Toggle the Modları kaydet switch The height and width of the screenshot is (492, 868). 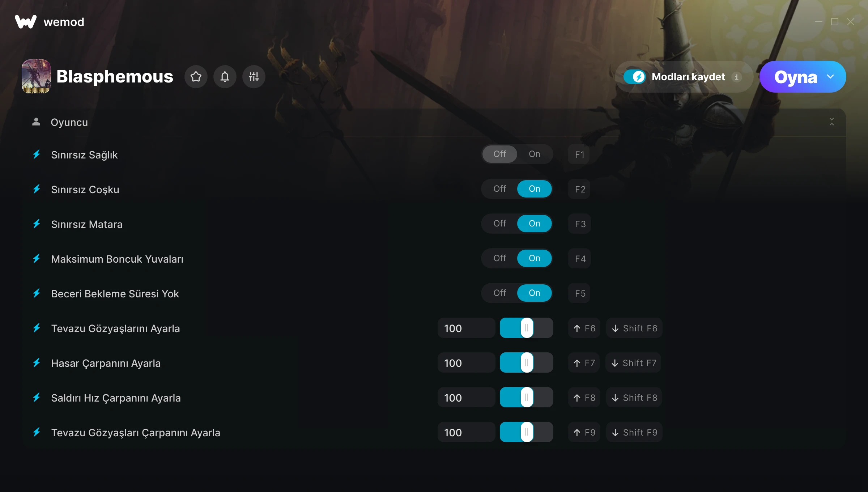(634, 77)
